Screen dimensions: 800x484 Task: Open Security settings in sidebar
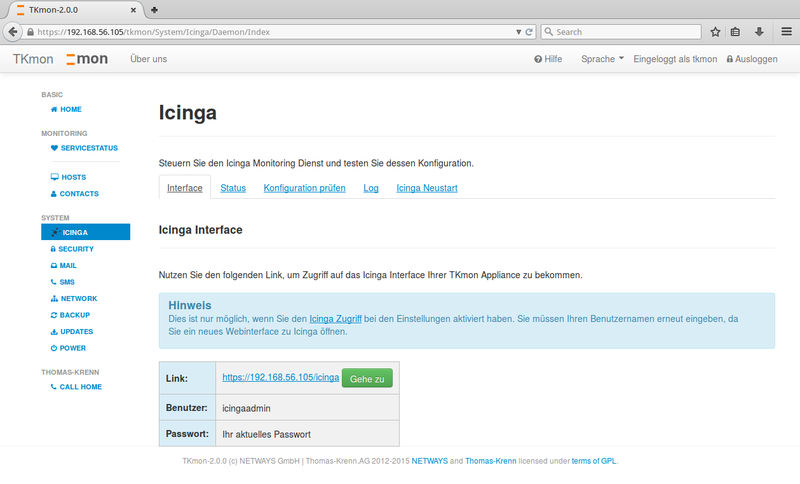point(72,249)
